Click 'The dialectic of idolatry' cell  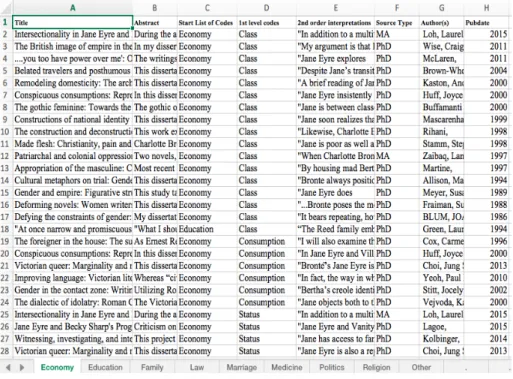(x=72, y=302)
